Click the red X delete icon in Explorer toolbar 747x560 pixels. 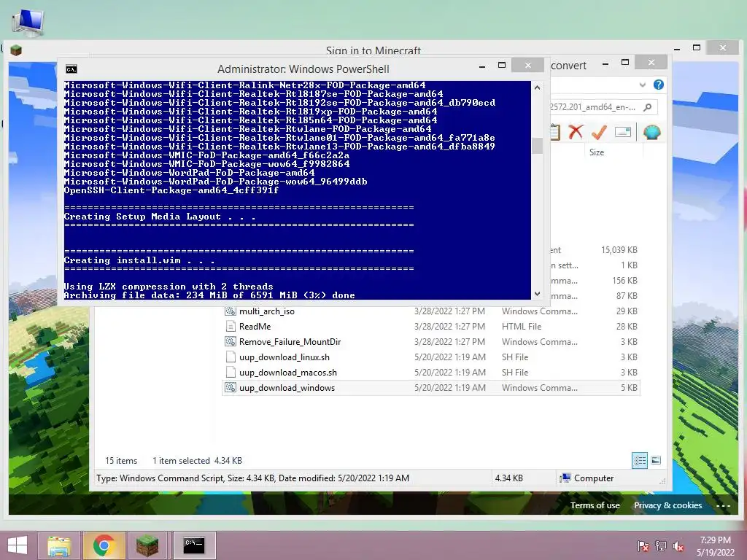coord(576,132)
